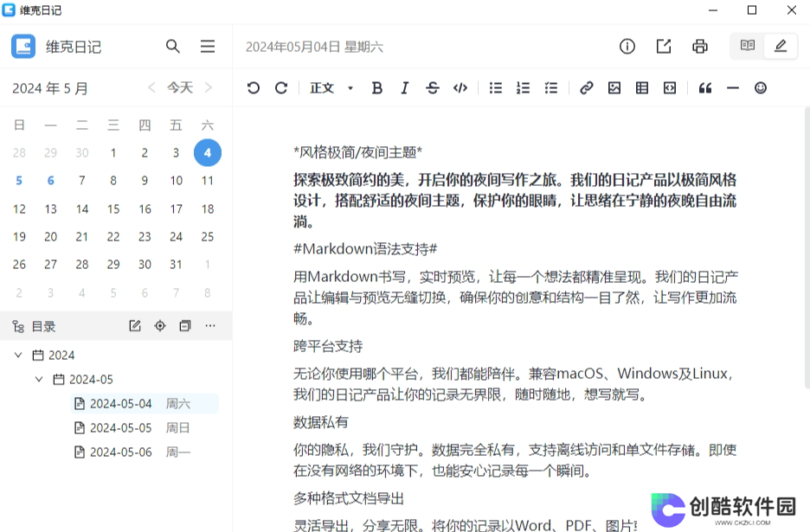Locate current entry target icon in 目录 bar
Screen dimensions: 810x532
click(160, 325)
